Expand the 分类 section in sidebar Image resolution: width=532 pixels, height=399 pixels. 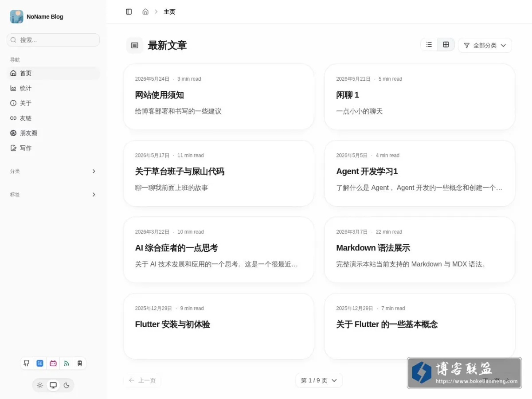(x=53, y=171)
